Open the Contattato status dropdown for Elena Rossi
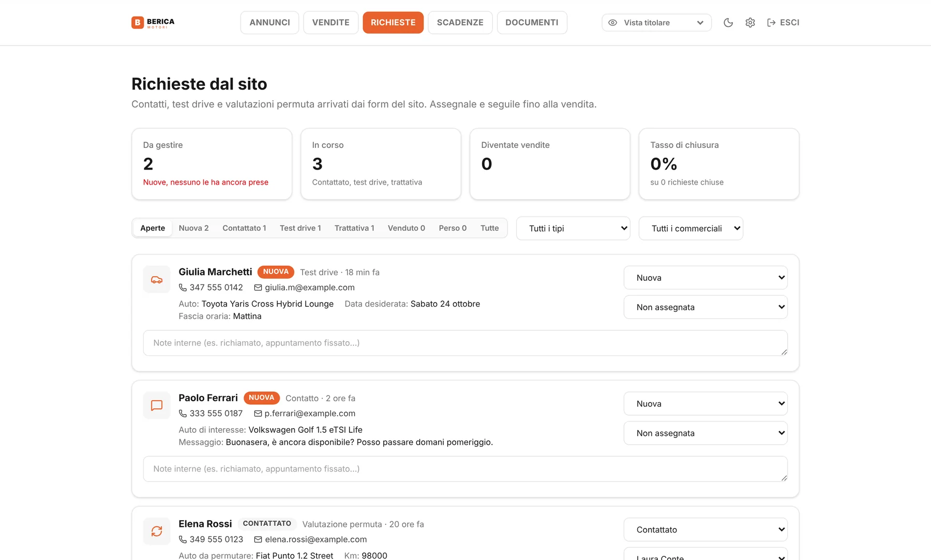Image resolution: width=931 pixels, height=560 pixels. click(x=705, y=529)
